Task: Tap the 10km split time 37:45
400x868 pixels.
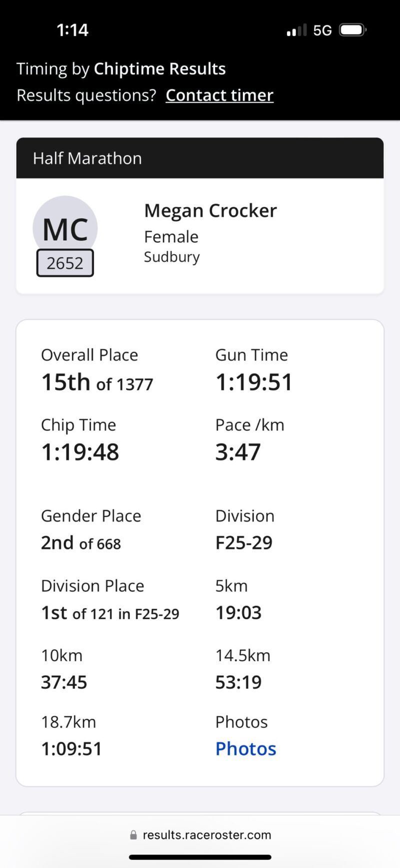Action: 64,682
